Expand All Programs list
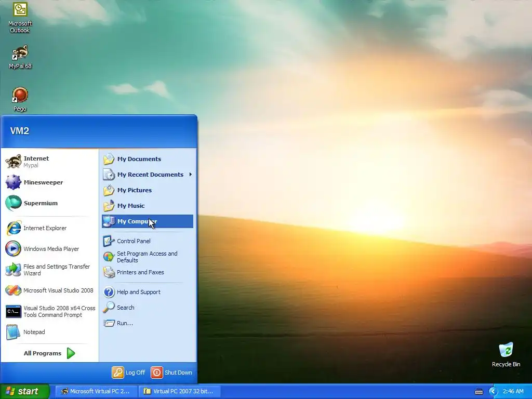This screenshot has height=399, width=532. (x=49, y=353)
